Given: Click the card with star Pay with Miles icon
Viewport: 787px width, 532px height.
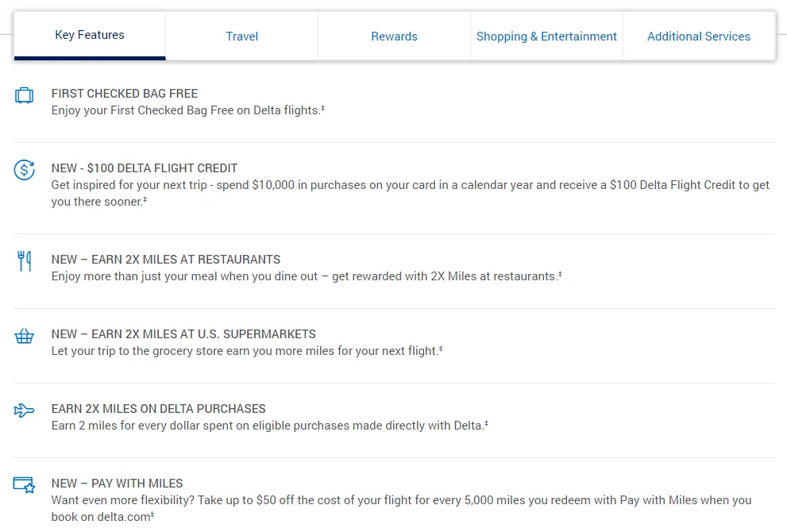Looking at the screenshot, I should click(x=25, y=485).
